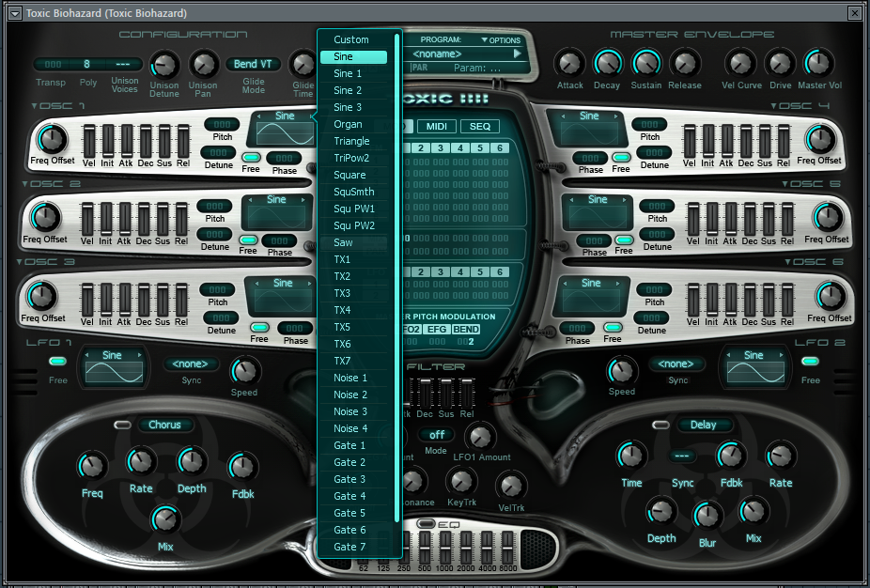Toggle OSC 4 Free switch

tap(620, 158)
